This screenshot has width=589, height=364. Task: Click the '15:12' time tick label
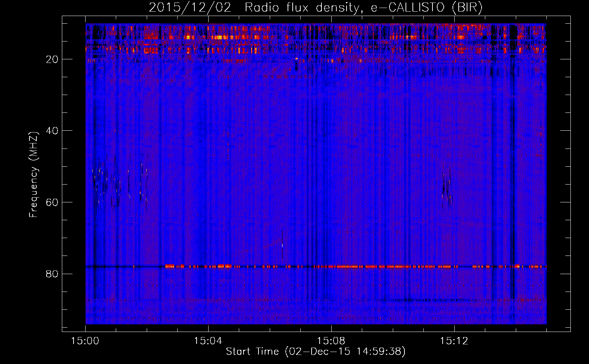pos(454,341)
